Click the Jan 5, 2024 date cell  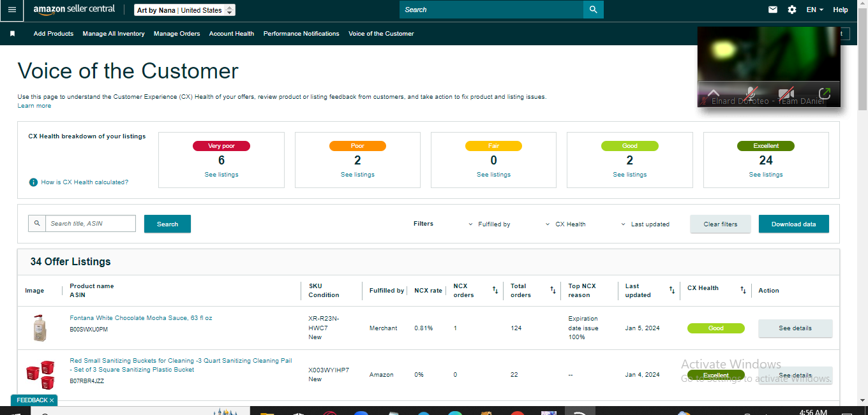tap(643, 328)
